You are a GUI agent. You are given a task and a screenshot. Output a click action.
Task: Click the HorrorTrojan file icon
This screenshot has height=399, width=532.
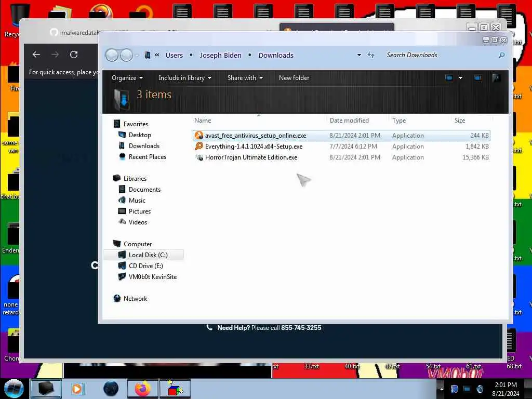pyautogui.click(x=199, y=157)
